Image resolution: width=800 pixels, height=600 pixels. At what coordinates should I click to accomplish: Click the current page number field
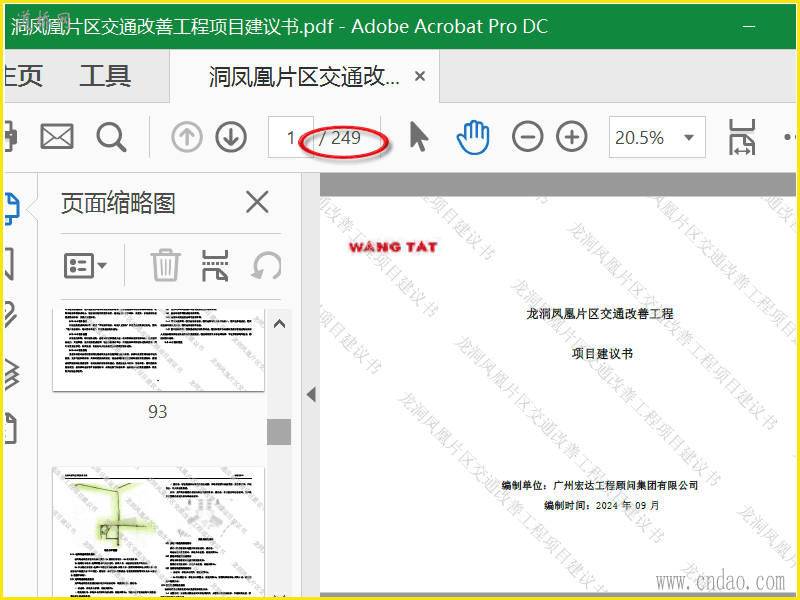(x=290, y=137)
